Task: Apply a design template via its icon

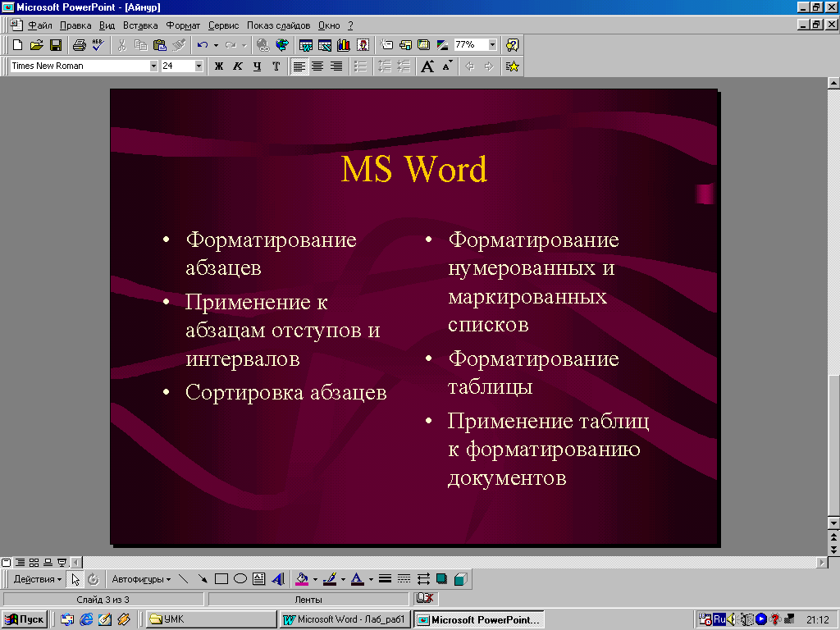Action: pyautogui.click(x=424, y=45)
